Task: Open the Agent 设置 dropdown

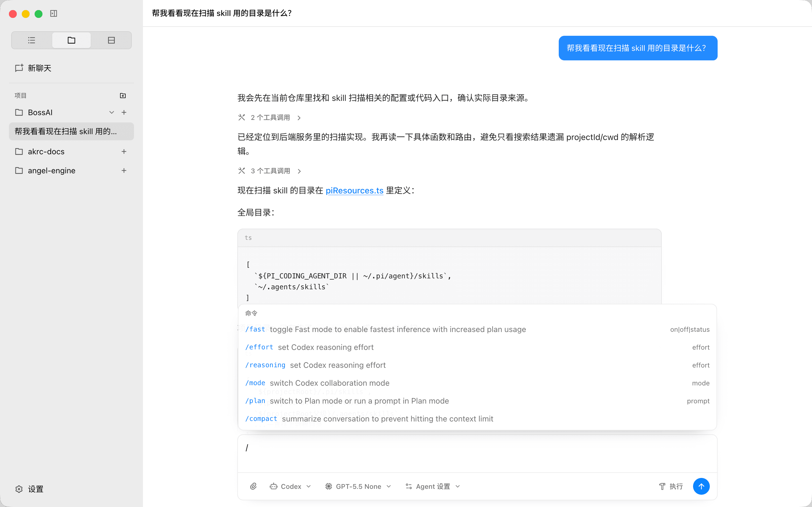Action: (433, 486)
